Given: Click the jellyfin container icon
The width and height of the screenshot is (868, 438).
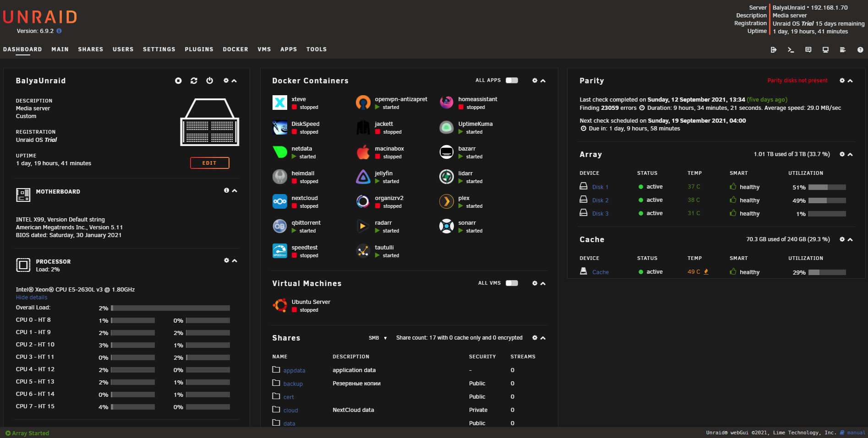Looking at the screenshot, I should (x=363, y=177).
